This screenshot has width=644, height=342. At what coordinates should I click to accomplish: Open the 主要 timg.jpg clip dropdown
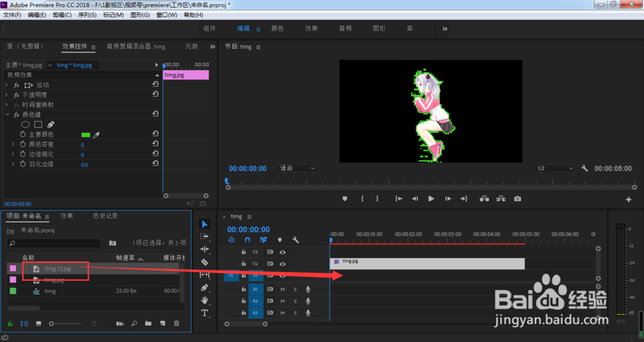pos(50,65)
